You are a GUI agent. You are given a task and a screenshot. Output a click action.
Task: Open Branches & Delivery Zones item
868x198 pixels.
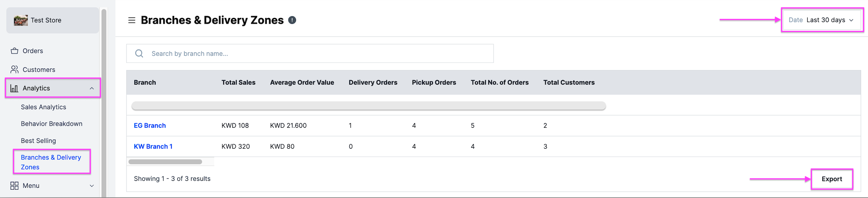51,162
